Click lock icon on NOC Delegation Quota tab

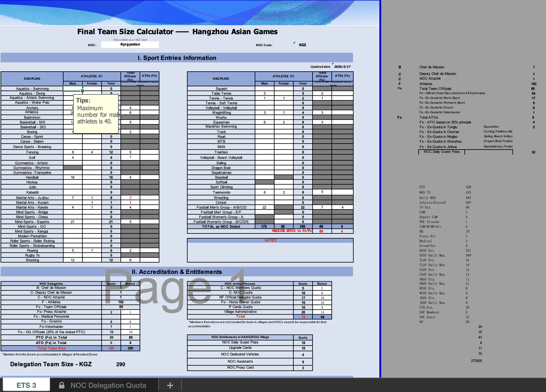click(x=62, y=385)
